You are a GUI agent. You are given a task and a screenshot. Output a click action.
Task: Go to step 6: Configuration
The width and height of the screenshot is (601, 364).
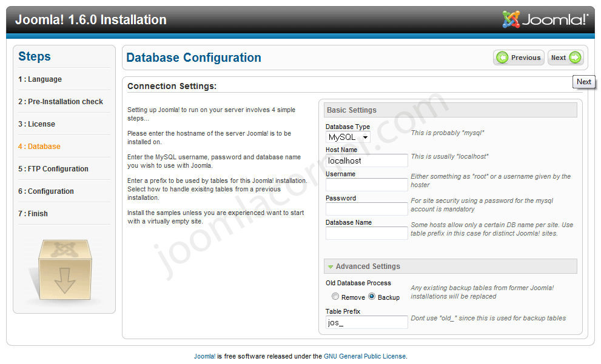pyautogui.click(x=46, y=191)
